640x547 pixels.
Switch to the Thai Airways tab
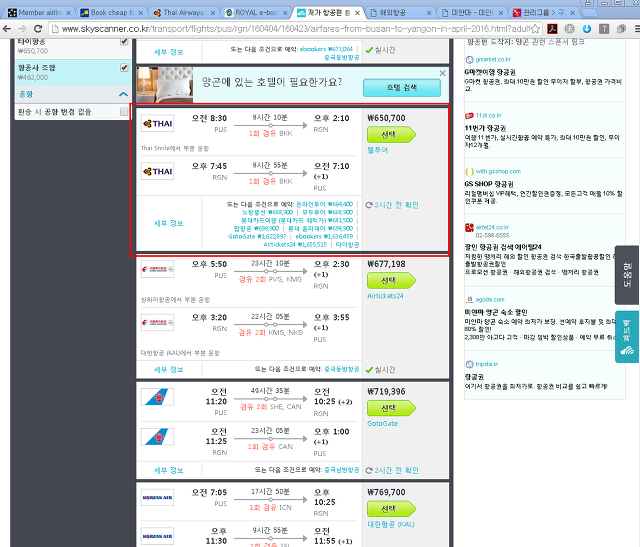(184, 13)
